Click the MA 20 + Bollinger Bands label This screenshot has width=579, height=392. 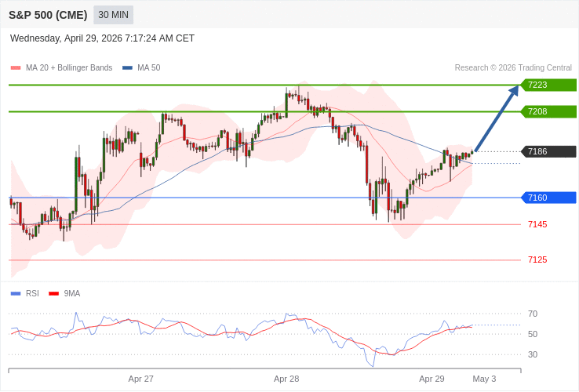pyautogui.click(x=69, y=68)
